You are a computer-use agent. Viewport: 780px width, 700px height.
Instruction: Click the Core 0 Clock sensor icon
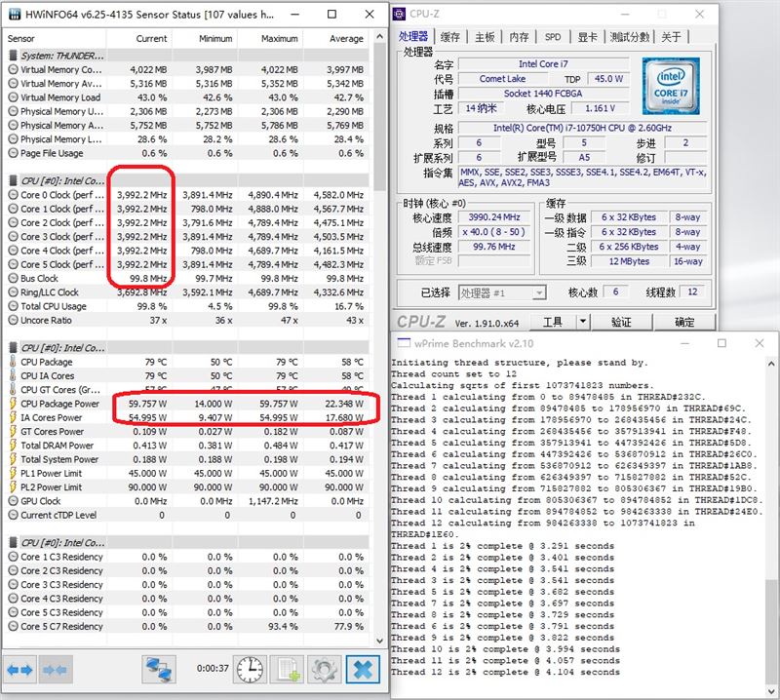[x=13, y=195]
